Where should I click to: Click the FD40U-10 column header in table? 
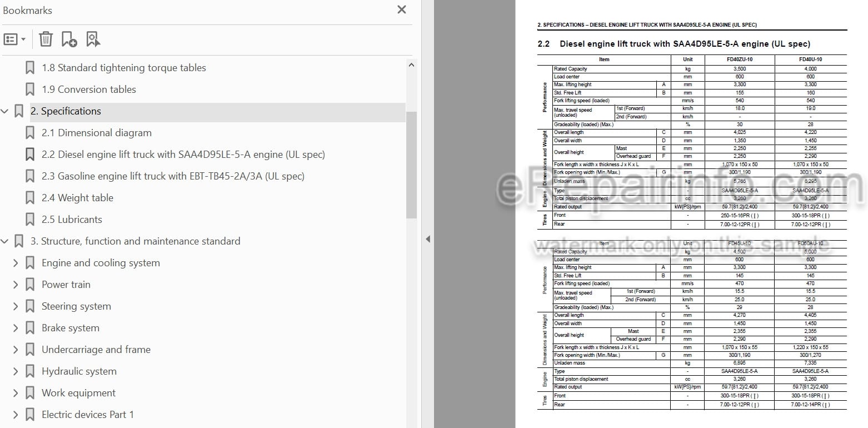tap(810, 59)
